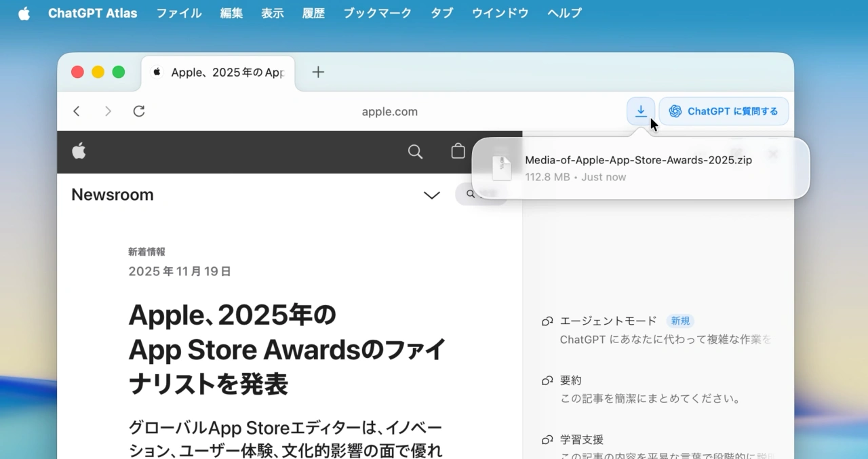868x459 pixels.
Task: Open the shopping bag icon on apple.com
Action: [458, 152]
